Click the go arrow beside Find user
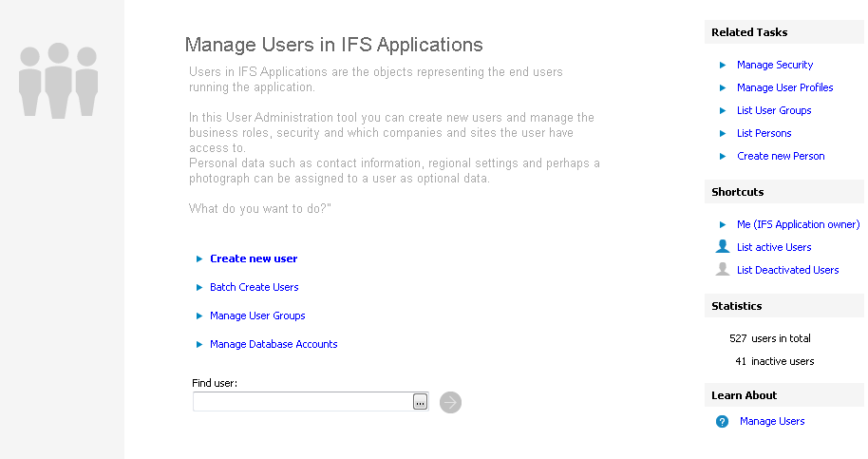 [450, 402]
